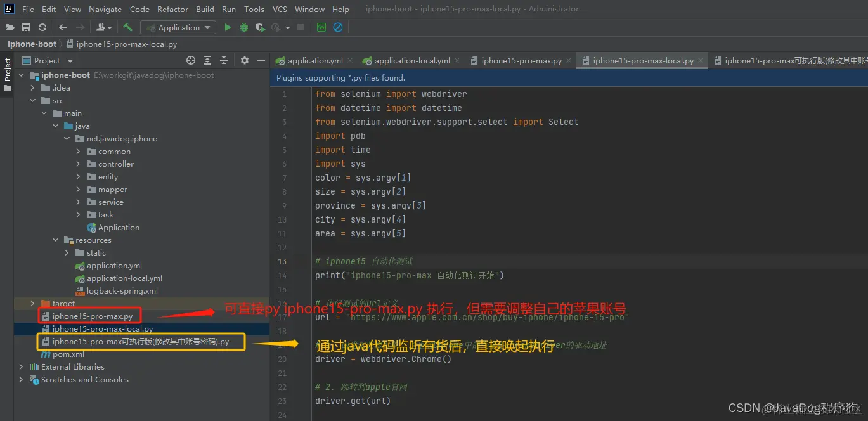Navigate forward with the right arrow
Screen dimensions: 868x421
pos(80,27)
